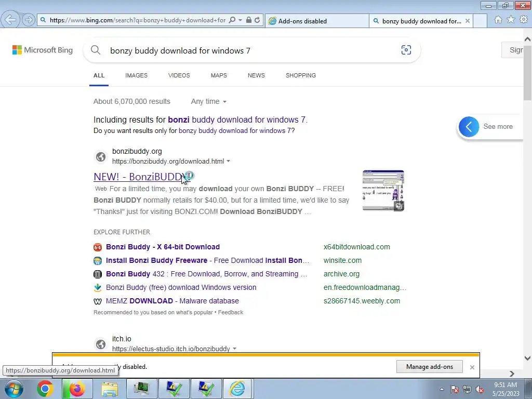Open the Any time filter dropdown

pyautogui.click(x=209, y=101)
